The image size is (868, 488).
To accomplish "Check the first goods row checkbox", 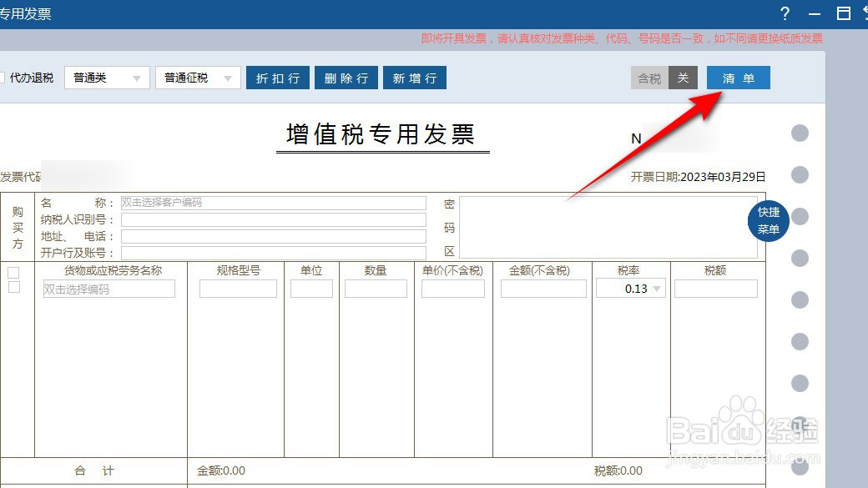I will click(x=13, y=272).
